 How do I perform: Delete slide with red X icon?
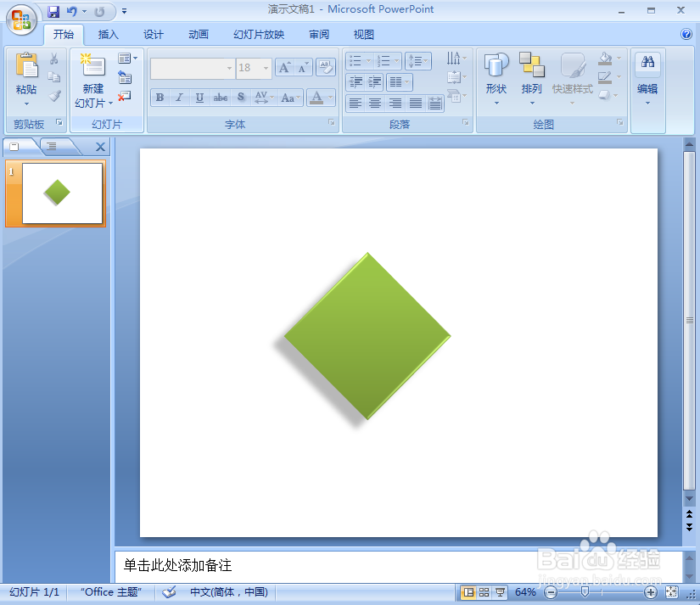tap(125, 96)
